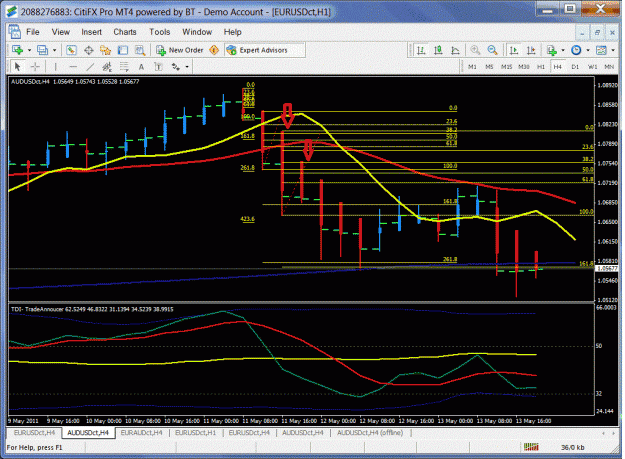625x459 pixels.
Task: Switch to the EURUSDct,H1 chart tab
Action: coord(195,433)
